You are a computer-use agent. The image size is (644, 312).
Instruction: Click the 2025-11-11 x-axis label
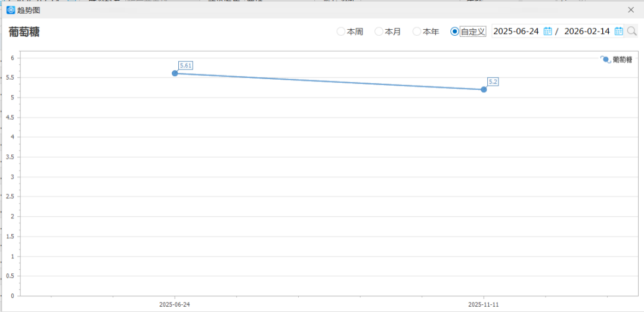pyautogui.click(x=484, y=304)
